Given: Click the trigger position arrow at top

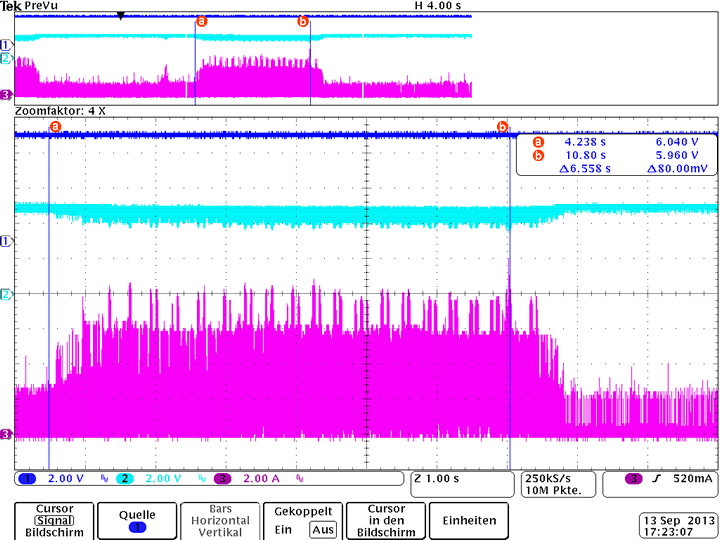Looking at the screenshot, I should [121, 17].
